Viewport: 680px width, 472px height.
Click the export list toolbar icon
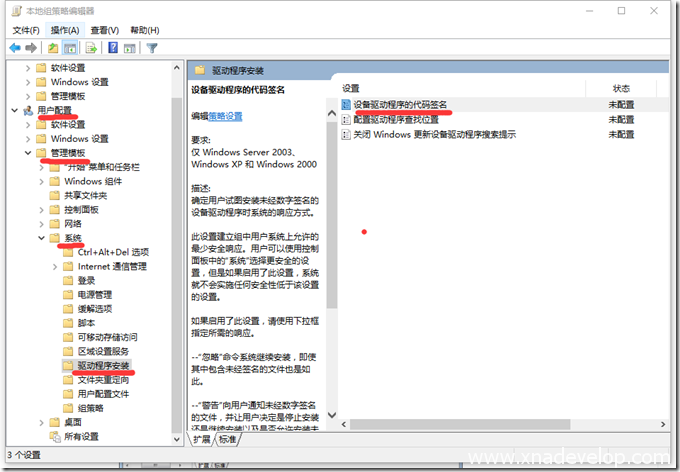tap(92, 47)
